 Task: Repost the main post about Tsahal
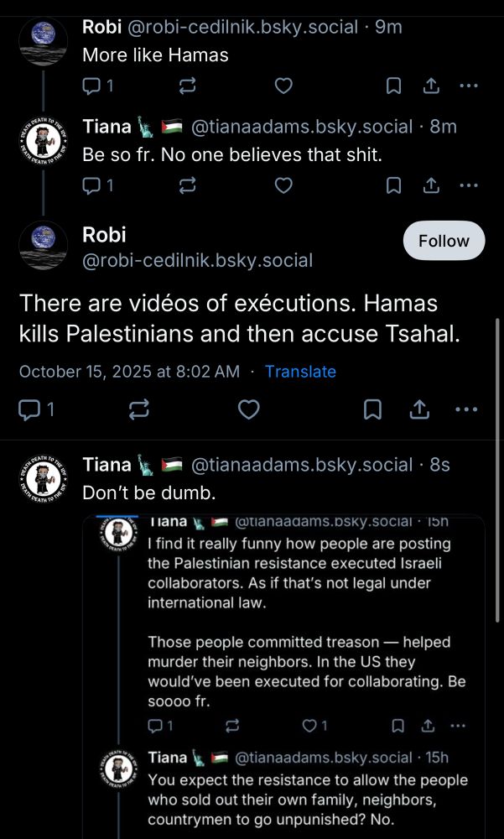click(138, 409)
